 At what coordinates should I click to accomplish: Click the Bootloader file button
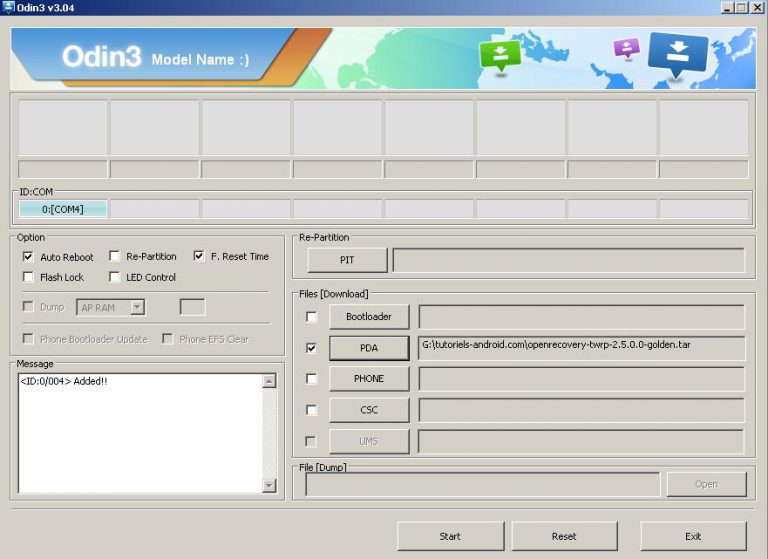(369, 317)
